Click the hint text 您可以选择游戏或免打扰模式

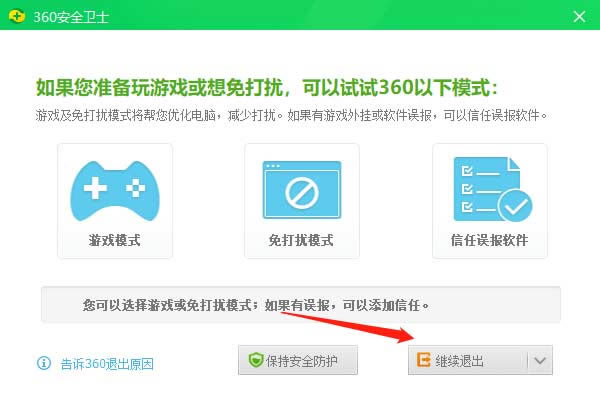256,305
